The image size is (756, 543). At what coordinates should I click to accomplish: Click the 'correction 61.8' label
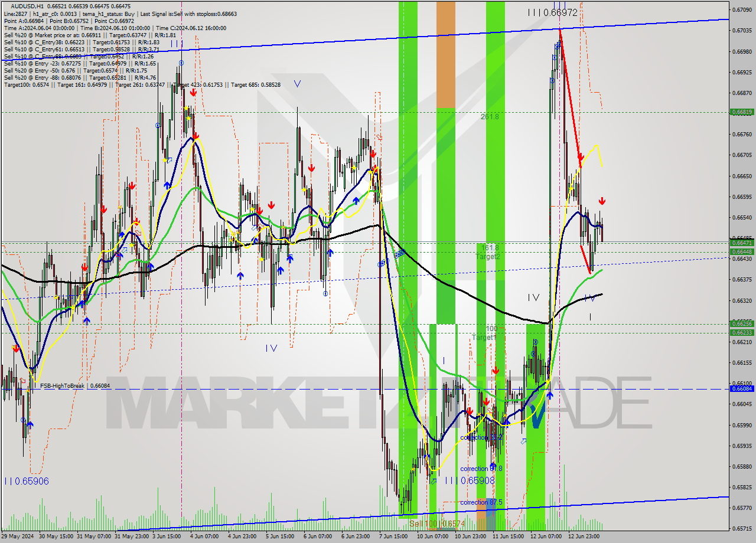click(481, 469)
